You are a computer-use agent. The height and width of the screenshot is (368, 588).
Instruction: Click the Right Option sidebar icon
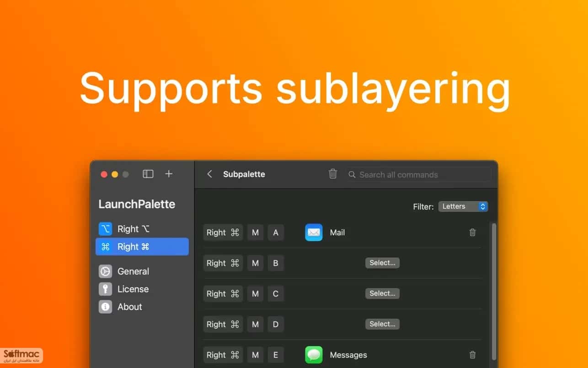105,229
